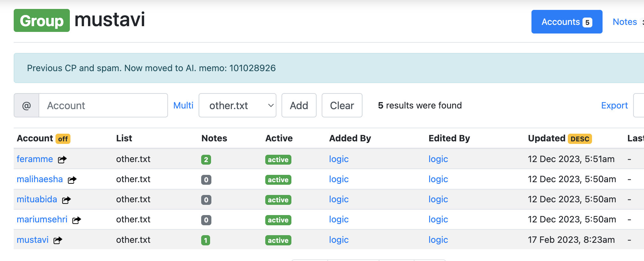Click the @ prefix on the Account field
The width and height of the screenshot is (644, 261).
coord(26,105)
